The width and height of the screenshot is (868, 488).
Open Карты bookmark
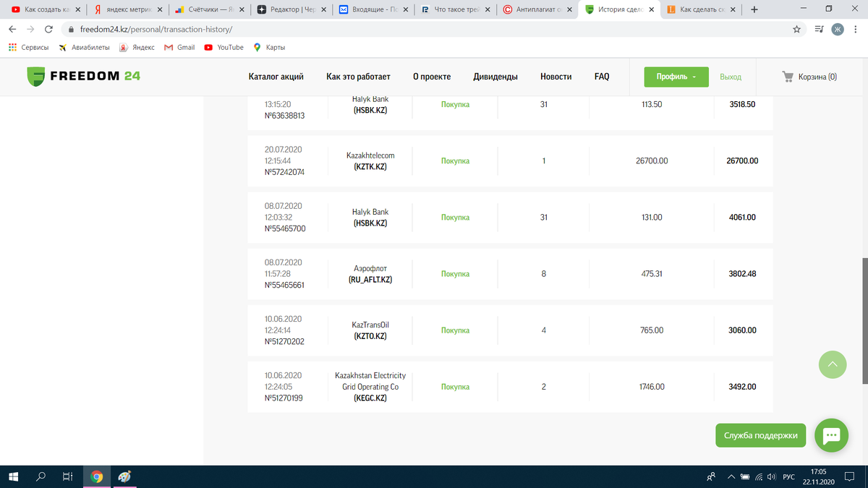[269, 47]
